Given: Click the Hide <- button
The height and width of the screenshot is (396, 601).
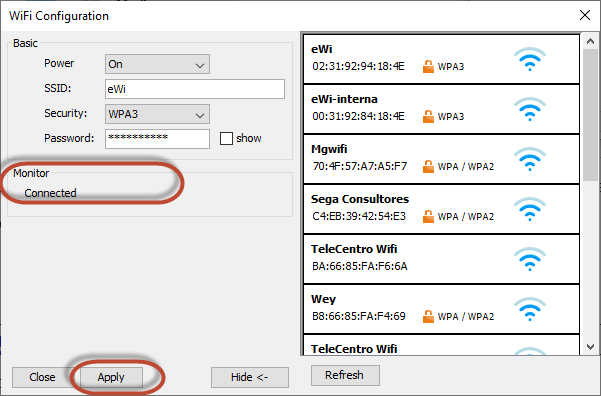Looking at the screenshot, I should tap(250, 377).
